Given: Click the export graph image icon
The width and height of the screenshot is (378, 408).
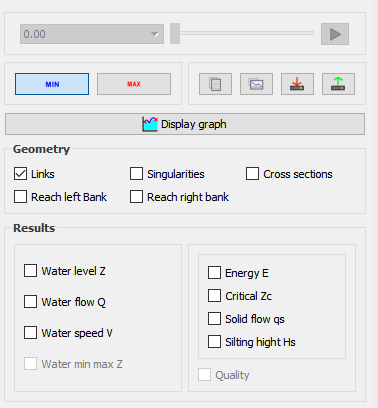Looking at the screenshot, I should [x=256, y=84].
